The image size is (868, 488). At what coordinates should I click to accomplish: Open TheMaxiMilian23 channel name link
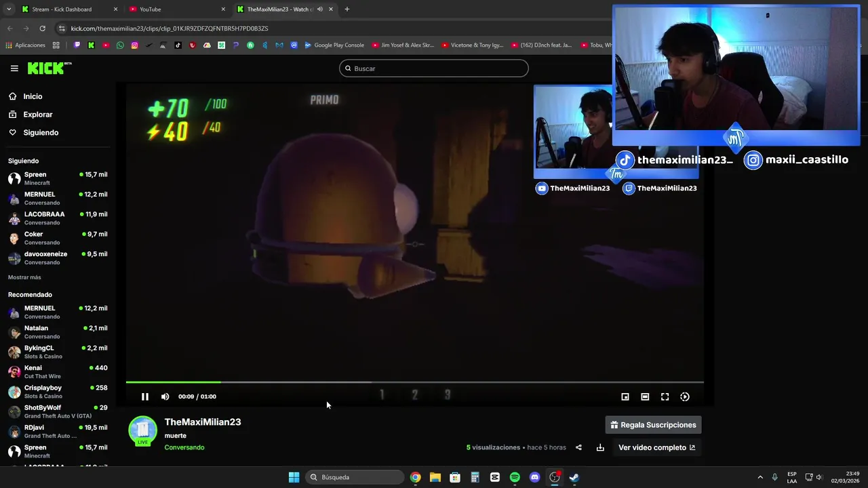point(203,422)
